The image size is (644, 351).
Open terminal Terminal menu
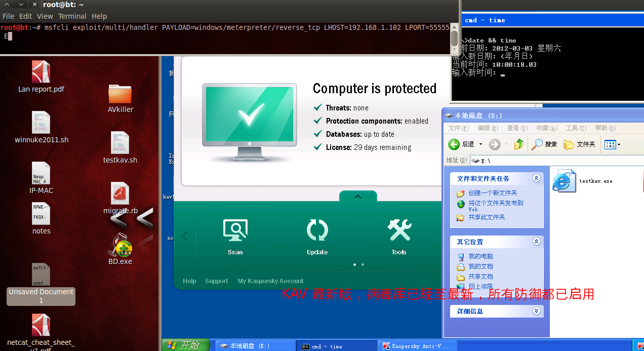coord(72,16)
